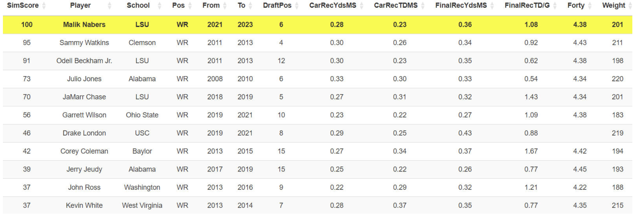
Task: Click the Julio Jones player cell
Action: pos(84,79)
